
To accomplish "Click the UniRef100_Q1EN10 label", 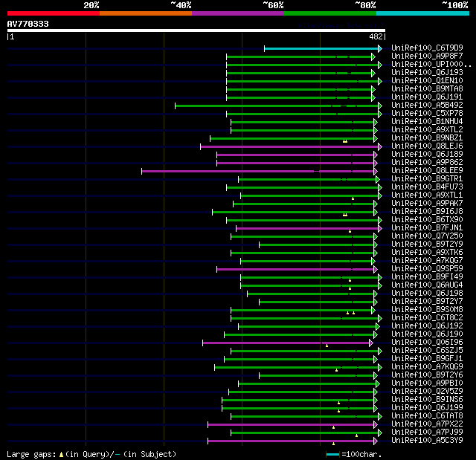I will [x=427, y=81].
